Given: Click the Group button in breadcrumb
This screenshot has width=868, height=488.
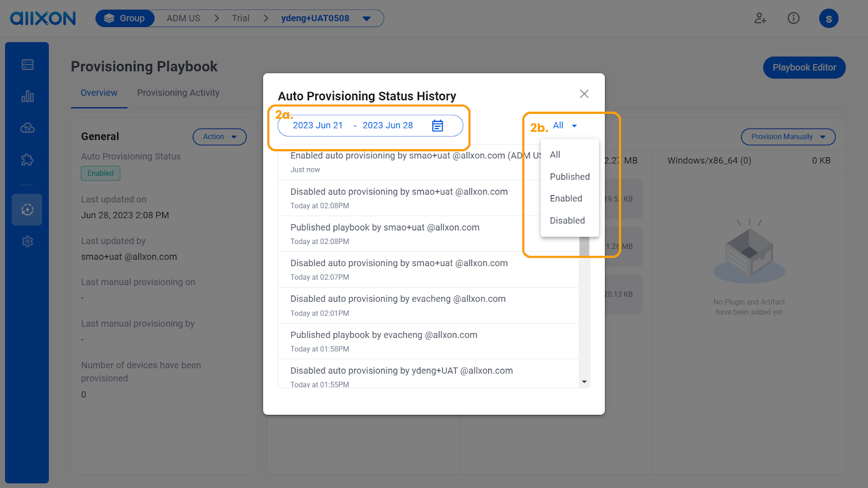Looking at the screenshot, I should 125,18.
